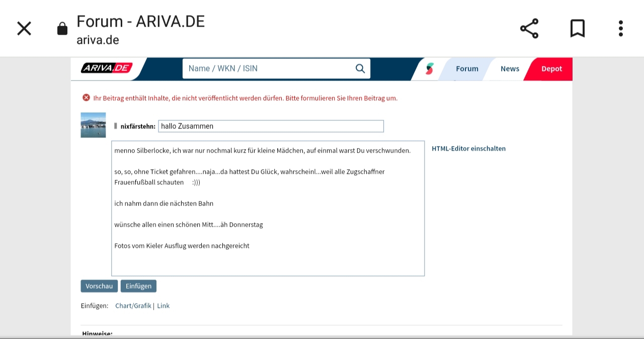Click the red error icon beside the warning

coord(86,98)
